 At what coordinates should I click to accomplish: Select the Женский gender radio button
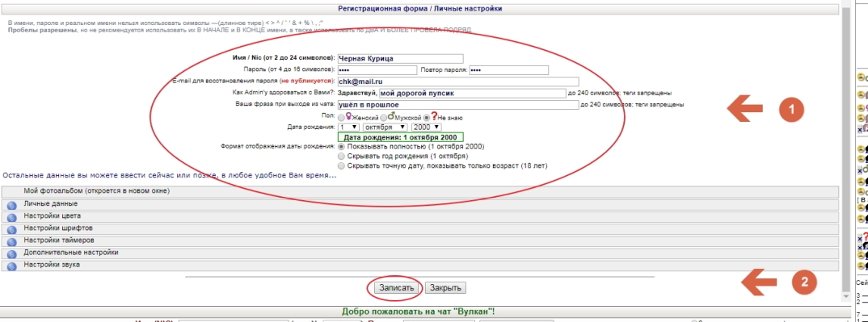341,118
